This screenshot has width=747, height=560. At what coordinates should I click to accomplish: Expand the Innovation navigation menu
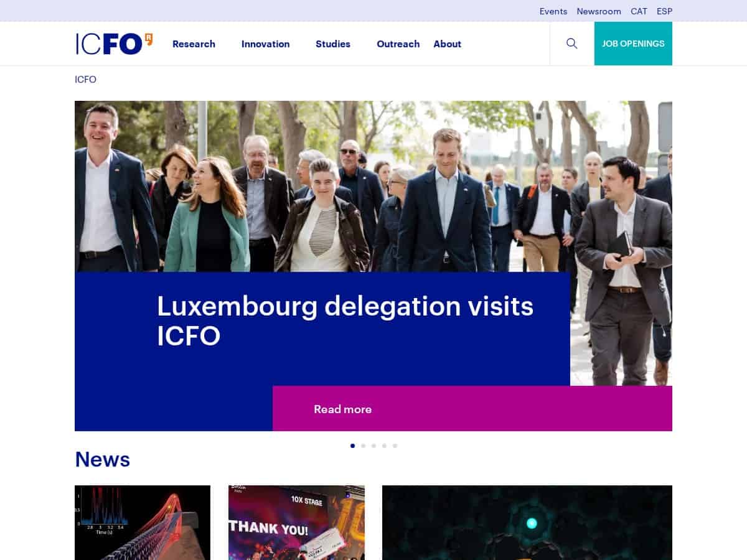click(x=265, y=44)
